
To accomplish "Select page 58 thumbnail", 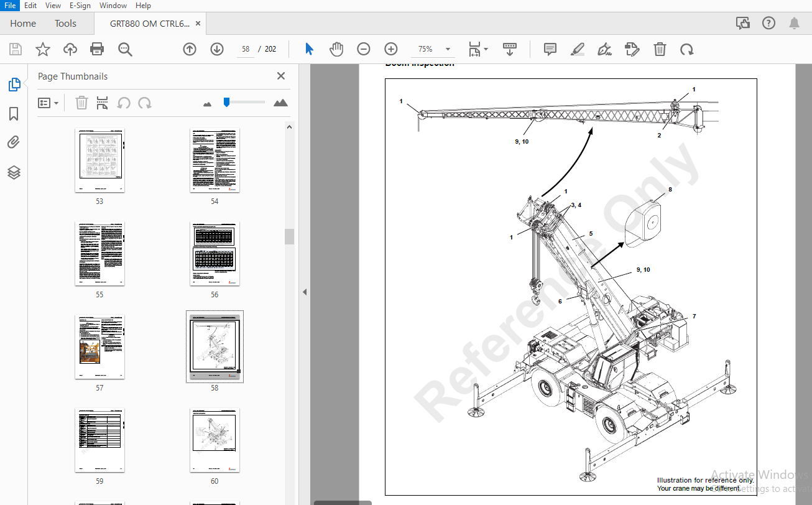I will (x=215, y=347).
